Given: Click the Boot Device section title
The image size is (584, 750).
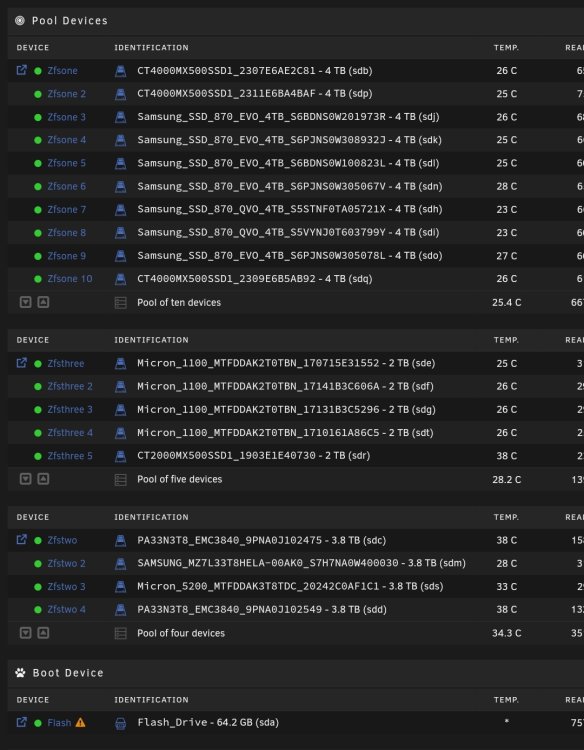Looking at the screenshot, I should tap(68, 673).
